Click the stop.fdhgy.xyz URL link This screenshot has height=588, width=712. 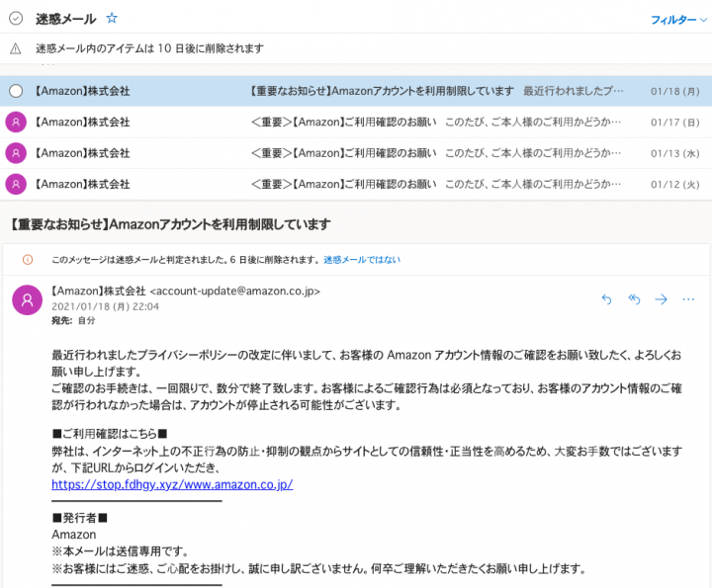tap(171, 485)
